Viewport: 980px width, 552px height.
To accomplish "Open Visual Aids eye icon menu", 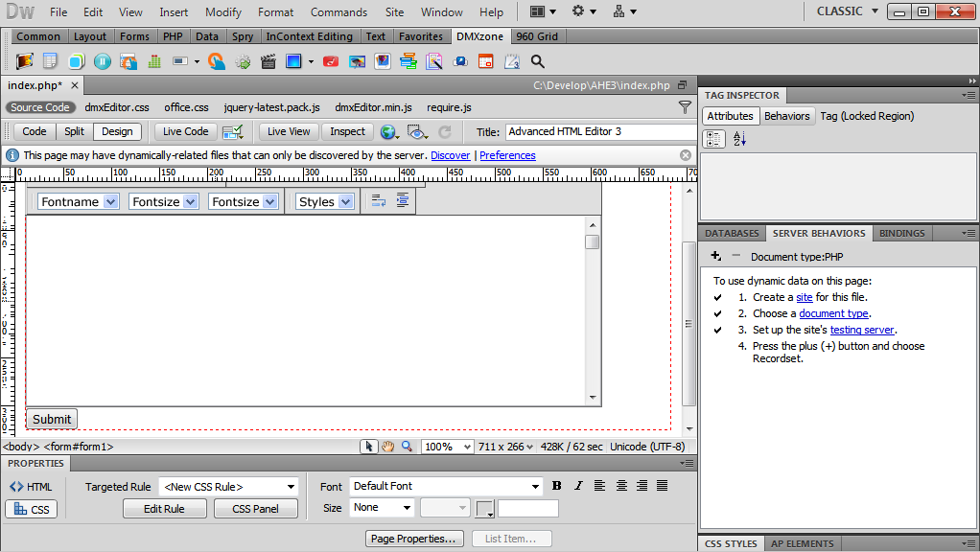I will coord(417,131).
